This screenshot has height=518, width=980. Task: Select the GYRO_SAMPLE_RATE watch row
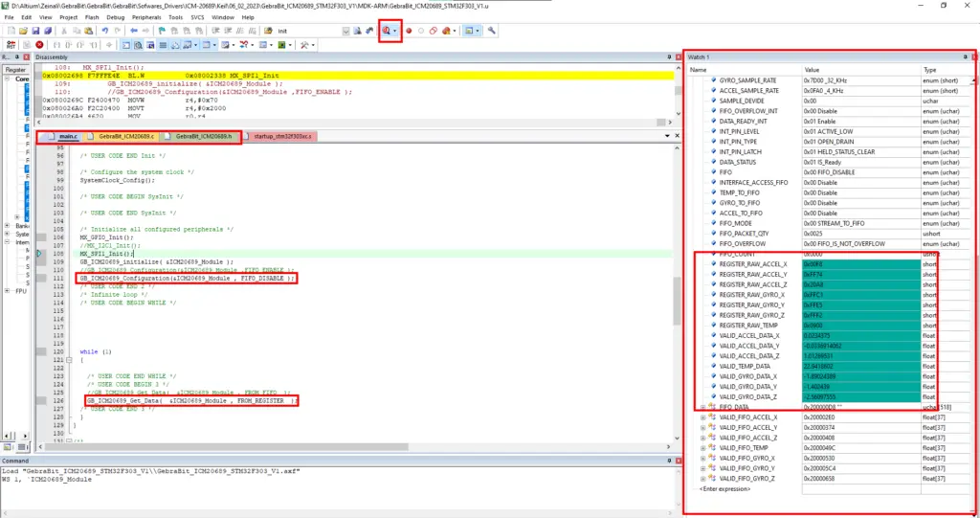[x=830, y=80]
